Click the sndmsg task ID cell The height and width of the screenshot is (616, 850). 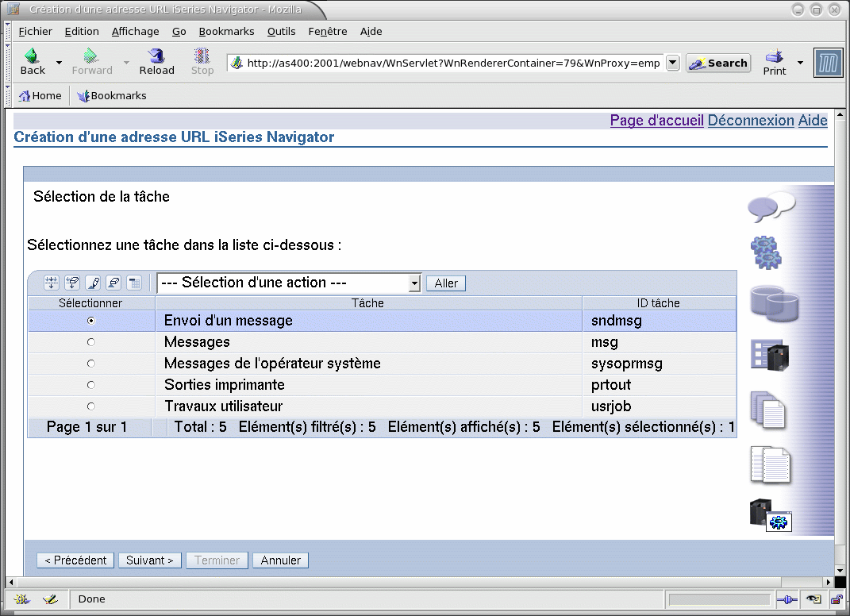(x=660, y=321)
